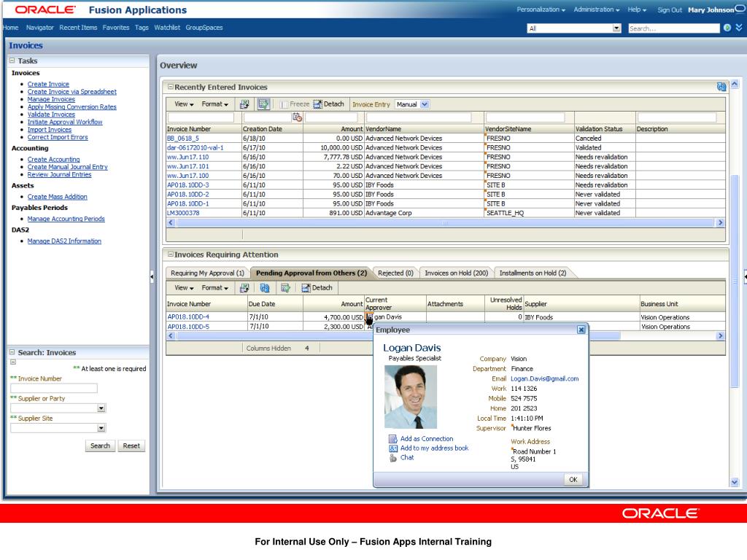Click chat bubble icon next to Mary Johnson
747x560 pixels.
coord(740,9)
